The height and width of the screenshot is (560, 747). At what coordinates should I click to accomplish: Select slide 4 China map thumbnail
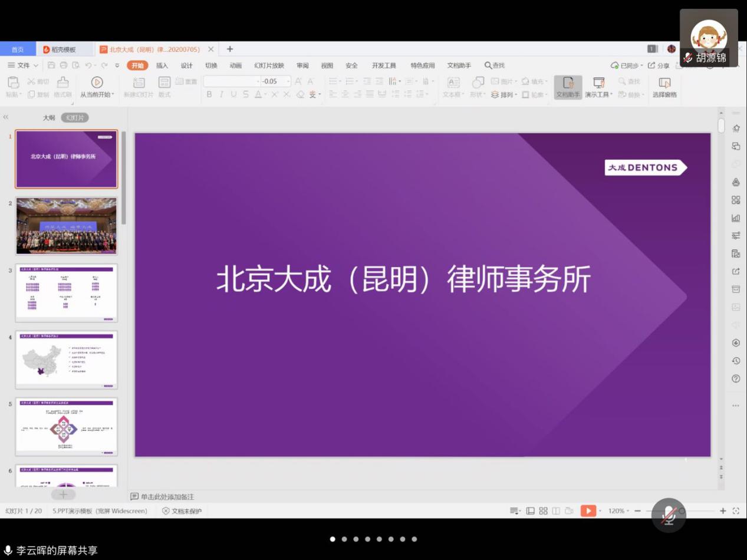(66, 360)
